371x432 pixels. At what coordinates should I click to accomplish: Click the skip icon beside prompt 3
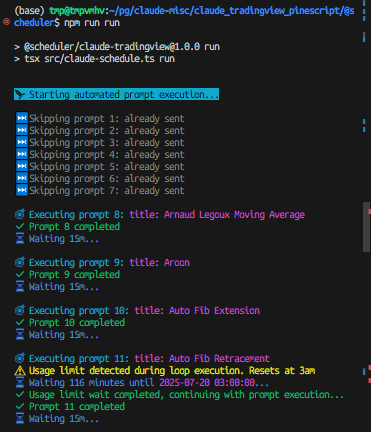click(22, 142)
